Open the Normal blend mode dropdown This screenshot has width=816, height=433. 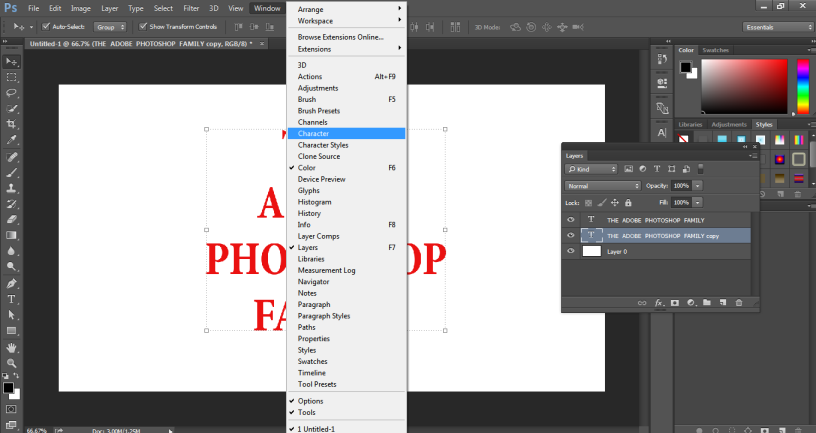603,186
